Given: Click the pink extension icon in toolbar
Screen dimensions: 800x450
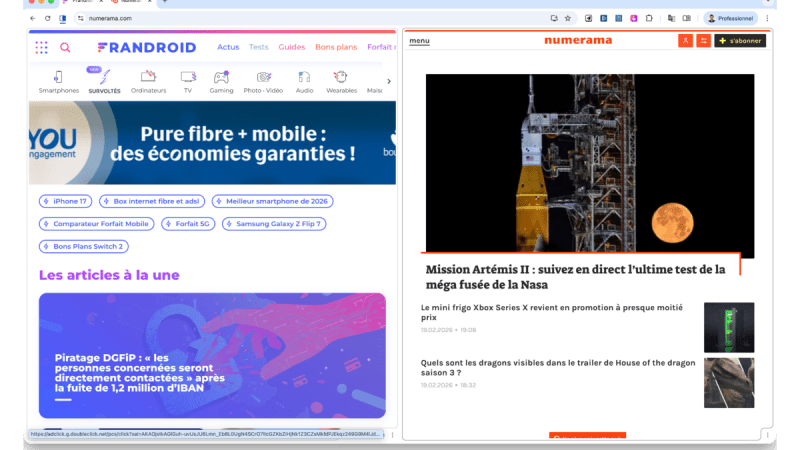Looking at the screenshot, I should coord(634,18).
